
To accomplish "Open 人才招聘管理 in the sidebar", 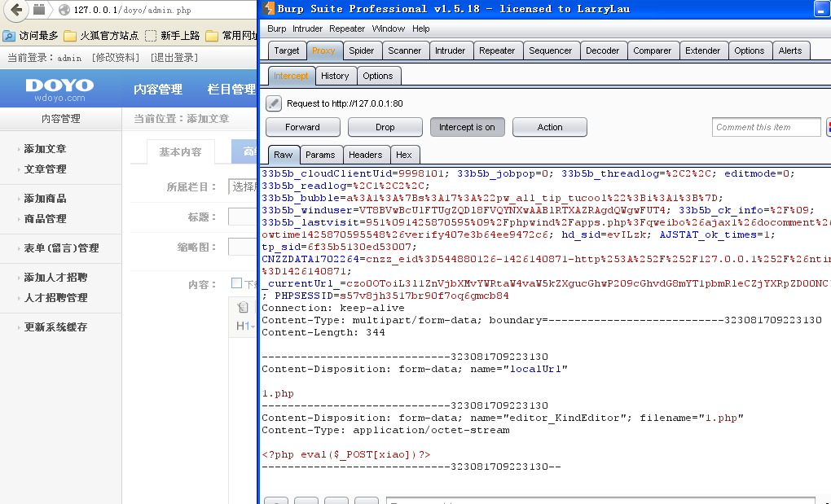I will click(x=55, y=297).
